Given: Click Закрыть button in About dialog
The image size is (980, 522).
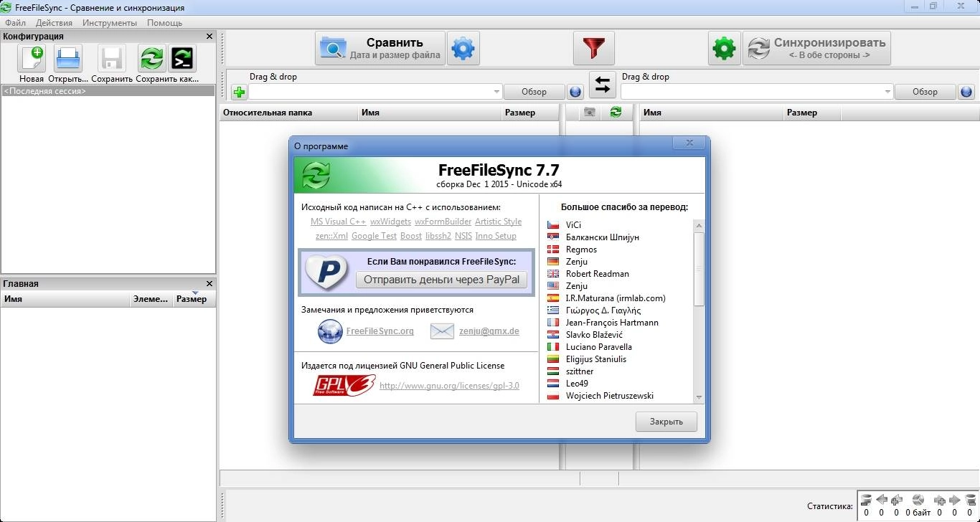Looking at the screenshot, I should (x=666, y=422).
